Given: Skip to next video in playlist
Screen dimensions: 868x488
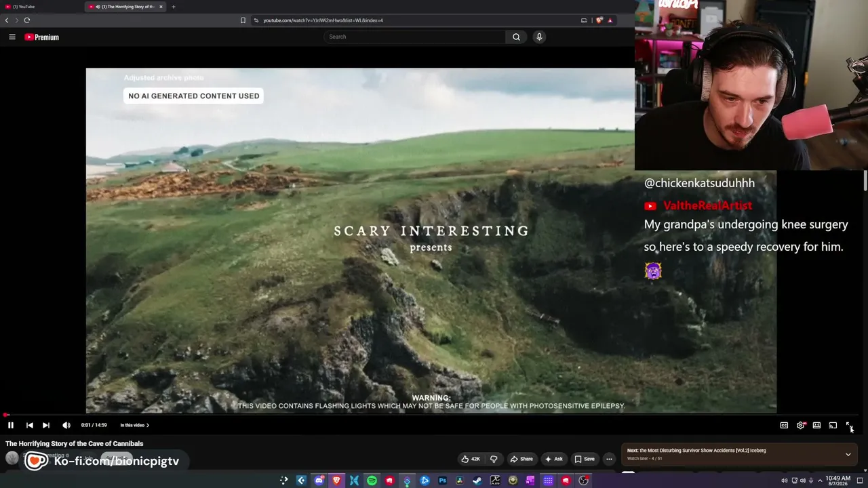Looking at the screenshot, I should (46, 425).
